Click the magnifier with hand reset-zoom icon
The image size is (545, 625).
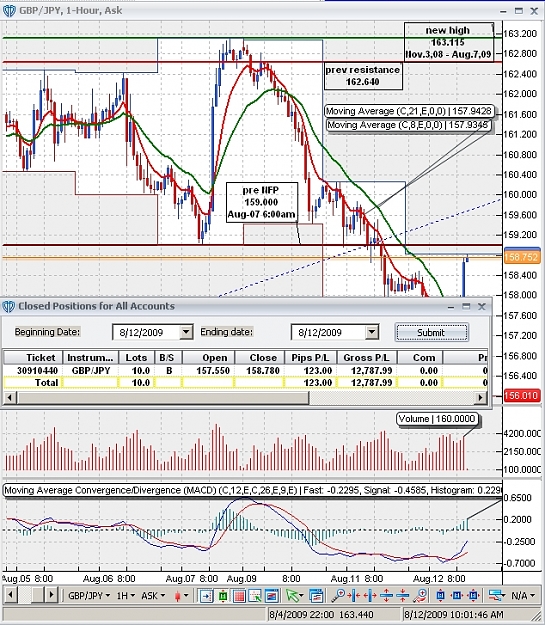click(420, 596)
